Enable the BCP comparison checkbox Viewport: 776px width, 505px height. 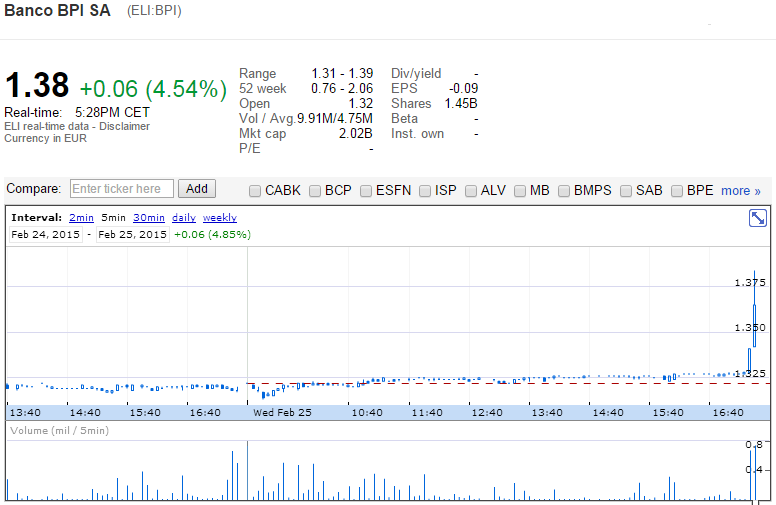(315, 191)
